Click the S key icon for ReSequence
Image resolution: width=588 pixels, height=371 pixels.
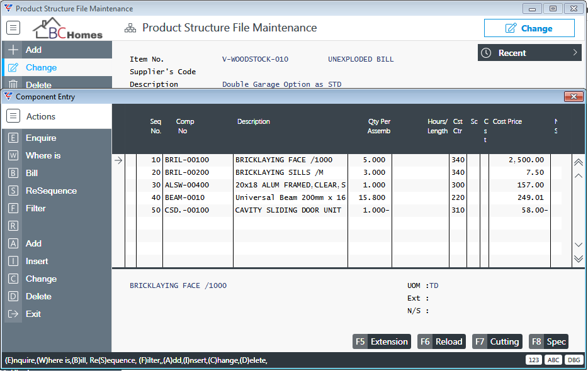(x=13, y=191)
